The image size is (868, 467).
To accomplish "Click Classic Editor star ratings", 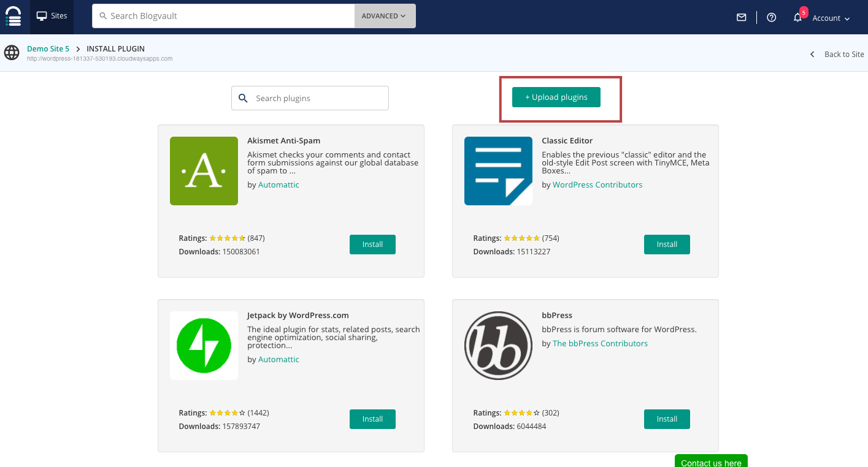I will (x=522, y=238).
